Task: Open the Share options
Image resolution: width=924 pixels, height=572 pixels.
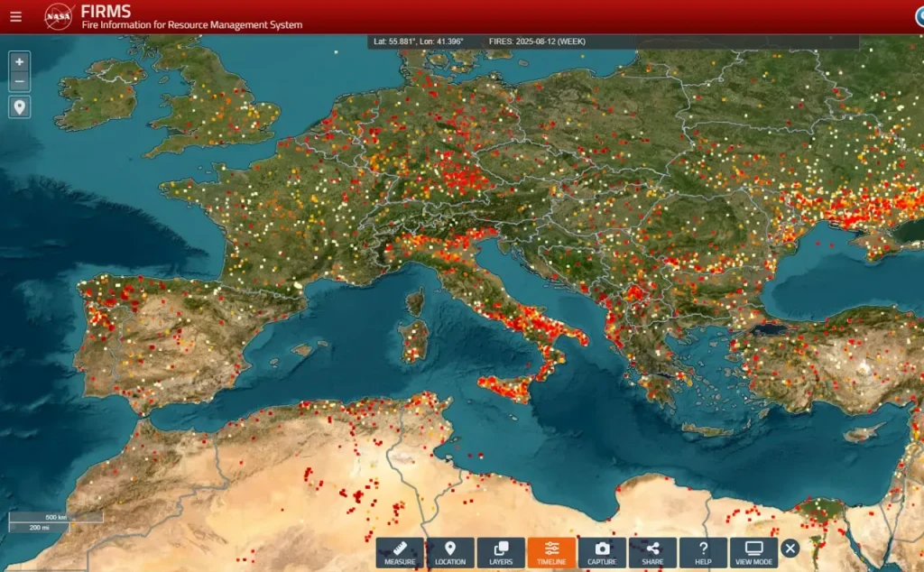Action: 652,552
